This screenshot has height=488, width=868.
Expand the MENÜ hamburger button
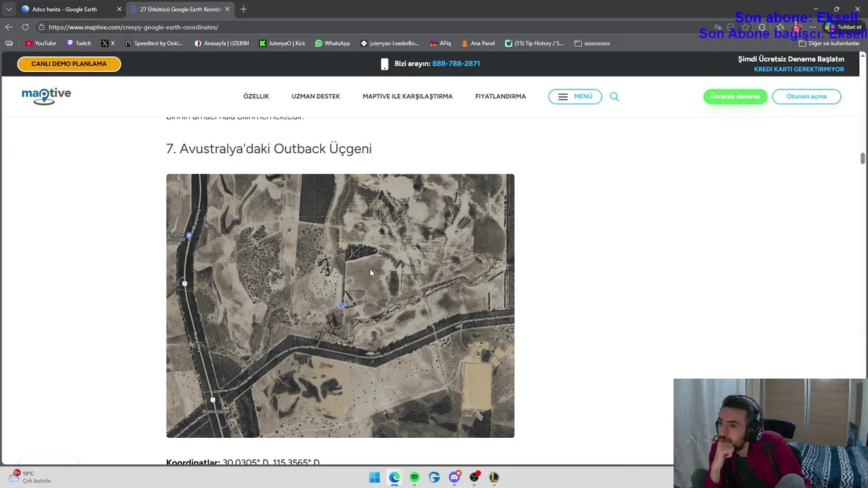(x=575, y=96)
